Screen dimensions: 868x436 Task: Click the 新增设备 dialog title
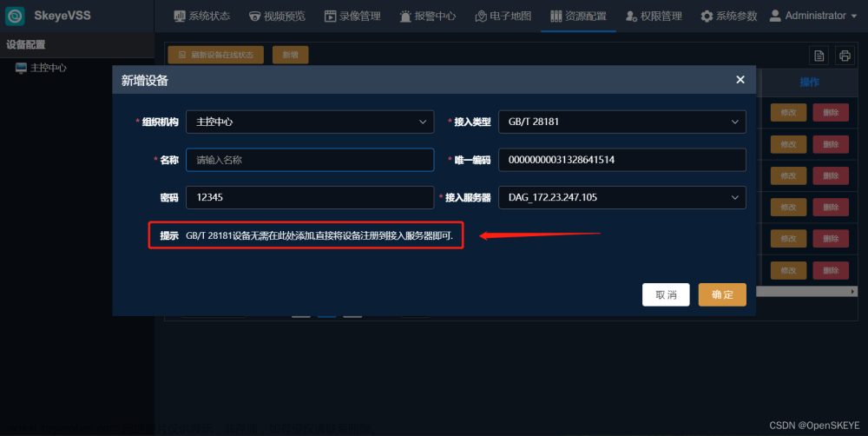point(144,80)
